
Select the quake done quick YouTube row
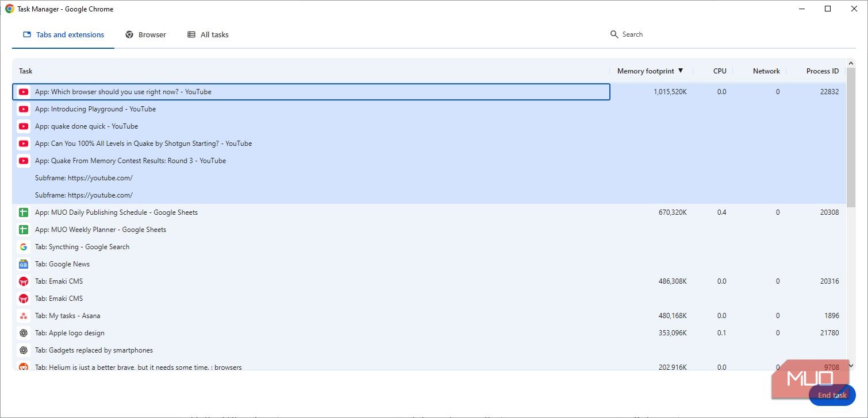pyautogui.click(x=86, y=126)
